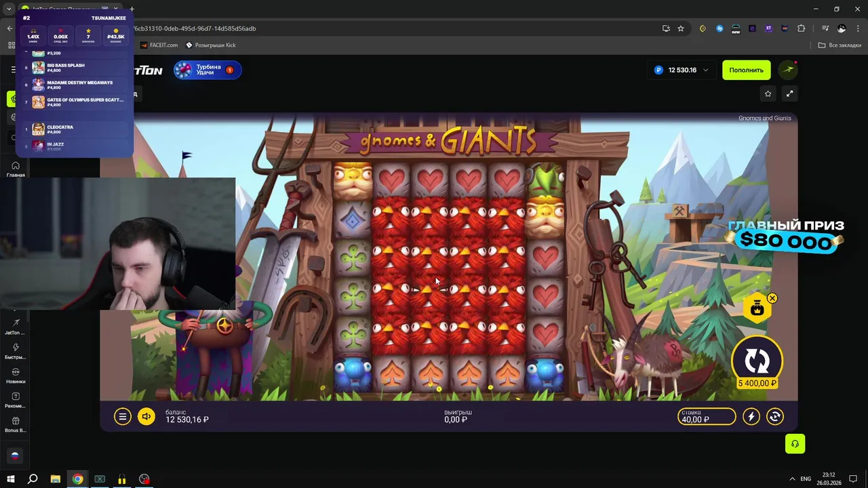Mute the slot game sound
The width and height of the screenshot is (868, 488).
[x=146, y=417]
